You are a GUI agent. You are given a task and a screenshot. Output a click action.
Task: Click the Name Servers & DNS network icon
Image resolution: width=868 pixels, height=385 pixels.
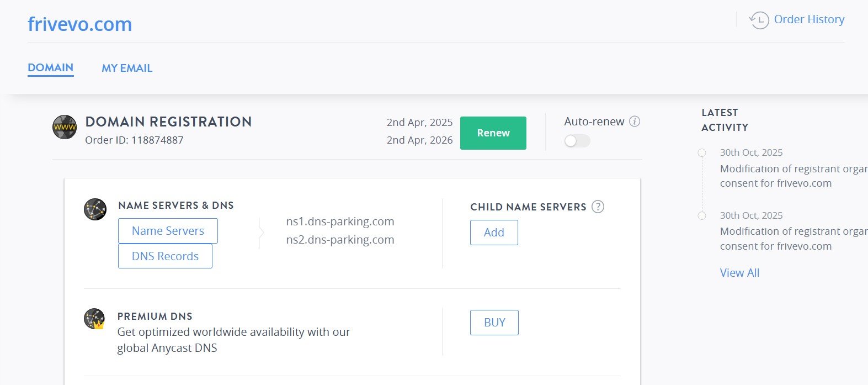pyautogui.click(x=95, y=210)
